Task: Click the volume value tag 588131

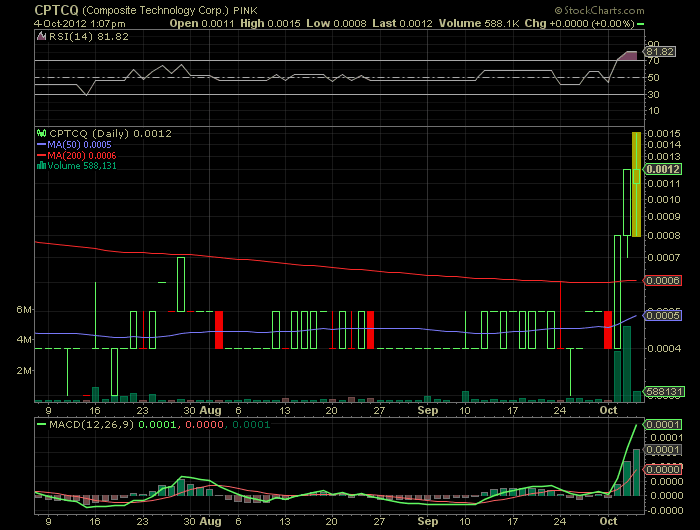Action: tap(664, 392)
